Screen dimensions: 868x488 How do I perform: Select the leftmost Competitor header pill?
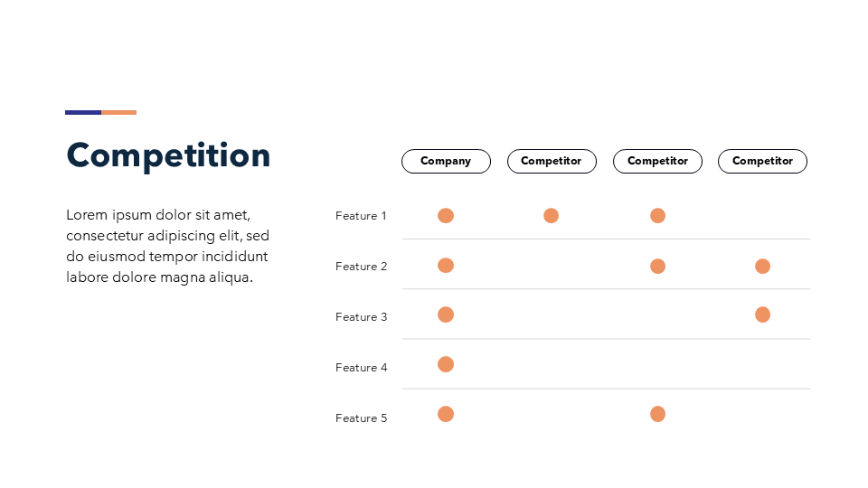coord(552,161)
